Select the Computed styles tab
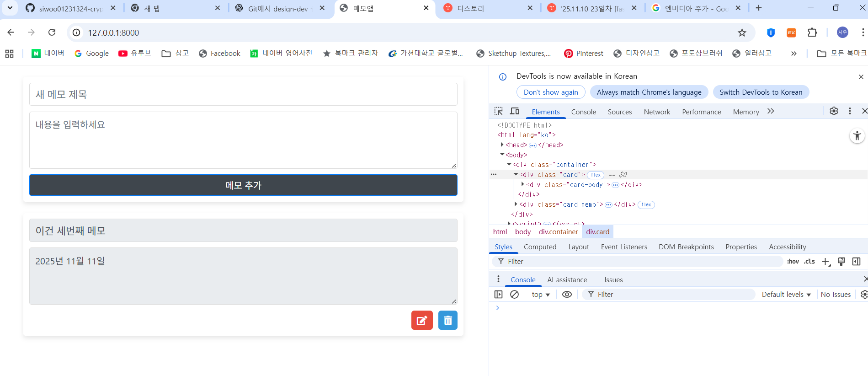 pyautogui.click(x=540, y=247)
